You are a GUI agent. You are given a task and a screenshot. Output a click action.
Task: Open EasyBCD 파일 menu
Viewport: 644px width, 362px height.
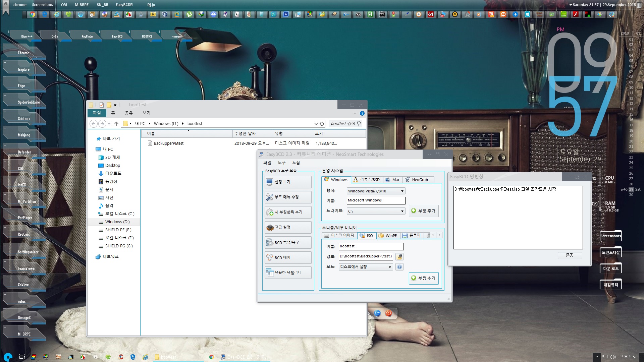(267, 163)
